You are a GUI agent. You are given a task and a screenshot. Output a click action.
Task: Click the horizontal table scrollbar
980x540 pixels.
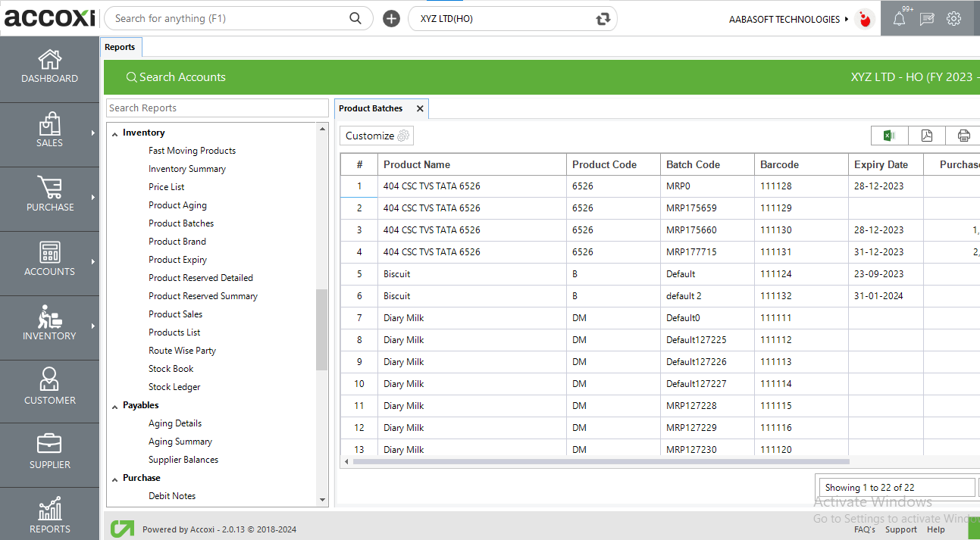pos(600,461)
